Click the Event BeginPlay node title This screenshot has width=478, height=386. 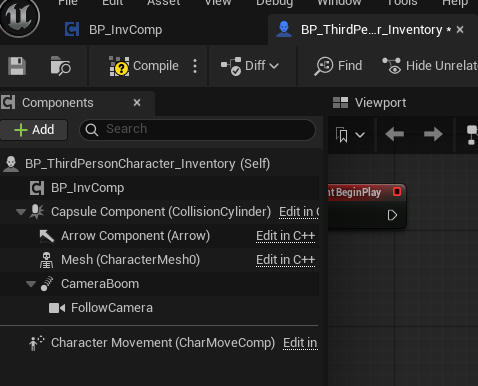tap(354, 192)
